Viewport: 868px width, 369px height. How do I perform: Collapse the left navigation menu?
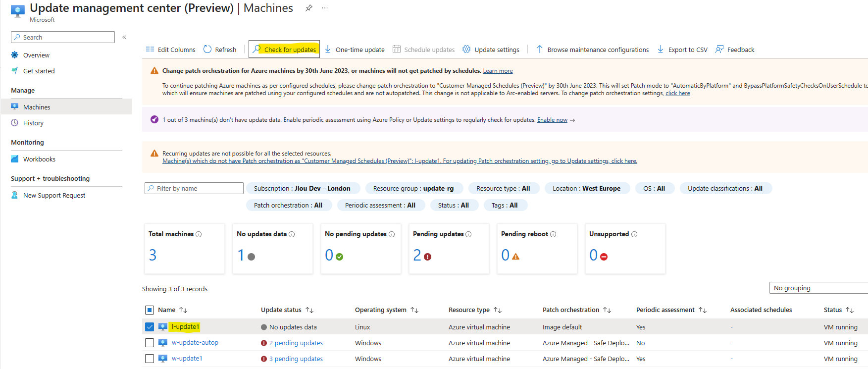click(x=124, y=37)
